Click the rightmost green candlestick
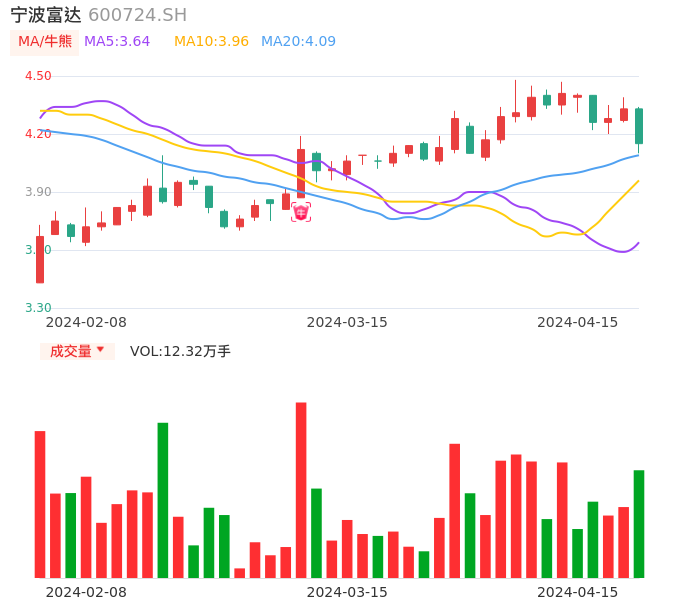 [x=639, y=126]
